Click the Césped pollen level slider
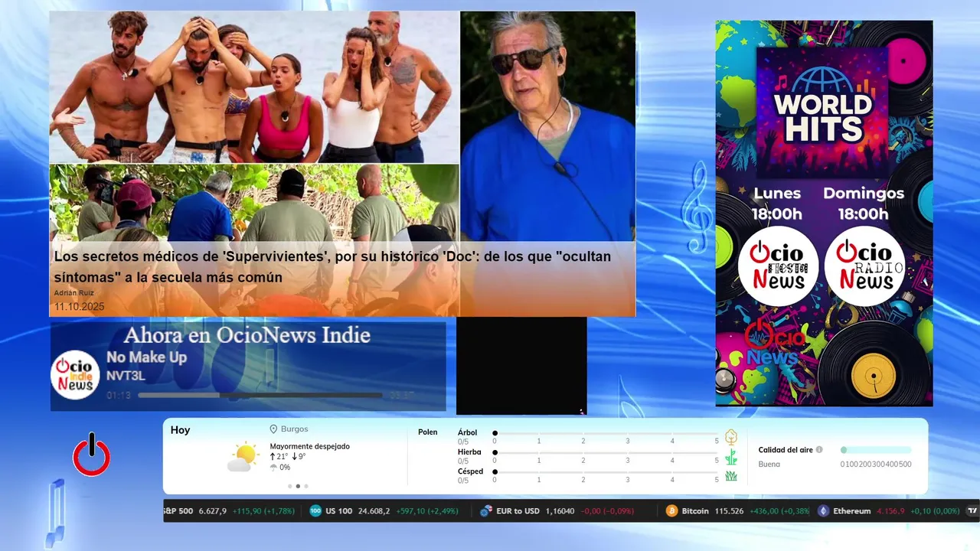The width and height of the screenshot is (980, 551). click(x=606, y=472)
